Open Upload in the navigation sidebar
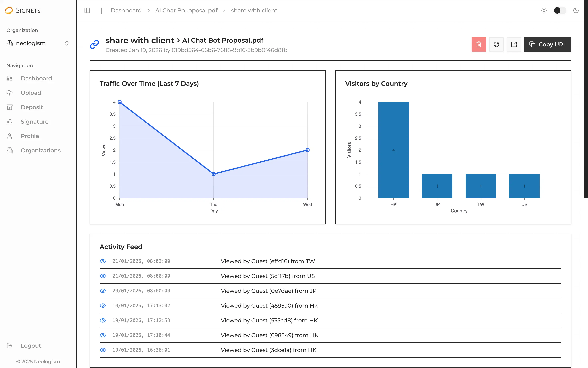The width and height of the screenshot is (588, 368). pos(31,93)
